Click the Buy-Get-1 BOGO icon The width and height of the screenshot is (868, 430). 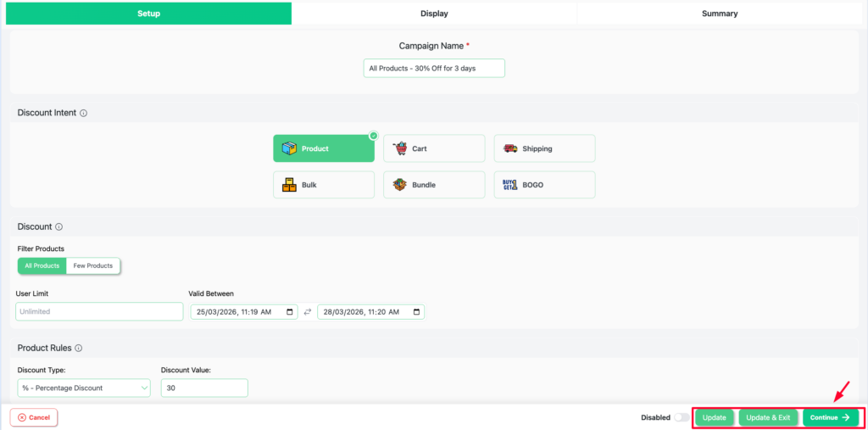pos(509,185)
